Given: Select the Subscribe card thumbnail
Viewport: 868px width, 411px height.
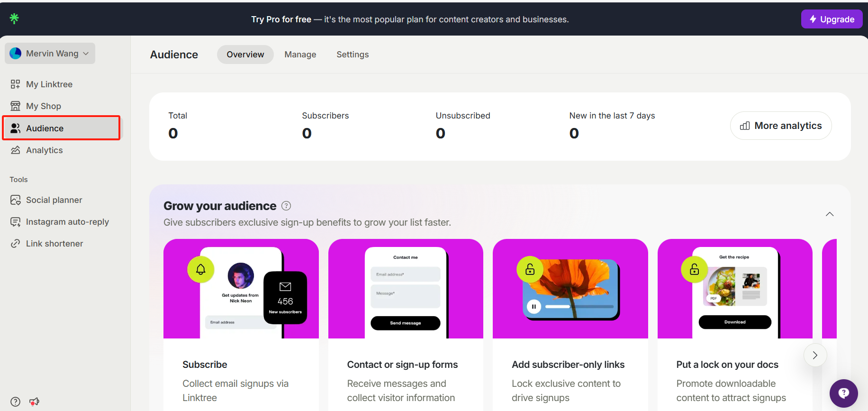Looking at the screenshot, I should tap(241, 289).
